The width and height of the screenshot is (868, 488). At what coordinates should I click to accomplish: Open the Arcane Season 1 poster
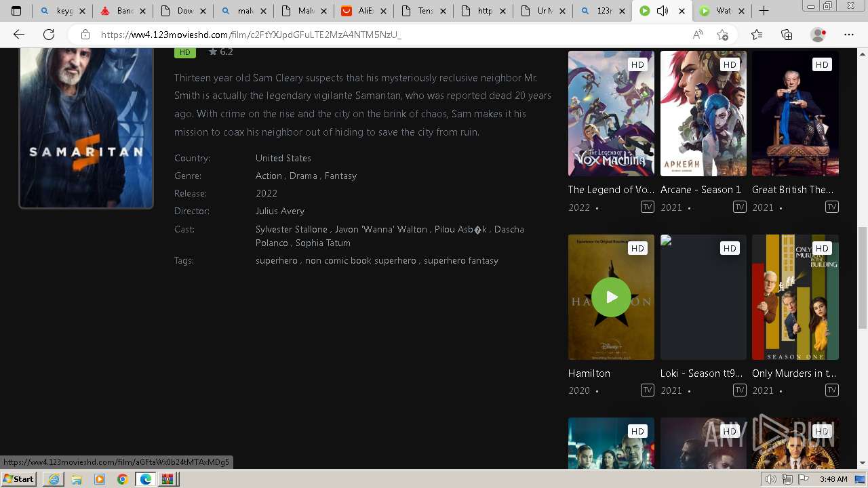(x=703, y=113)
